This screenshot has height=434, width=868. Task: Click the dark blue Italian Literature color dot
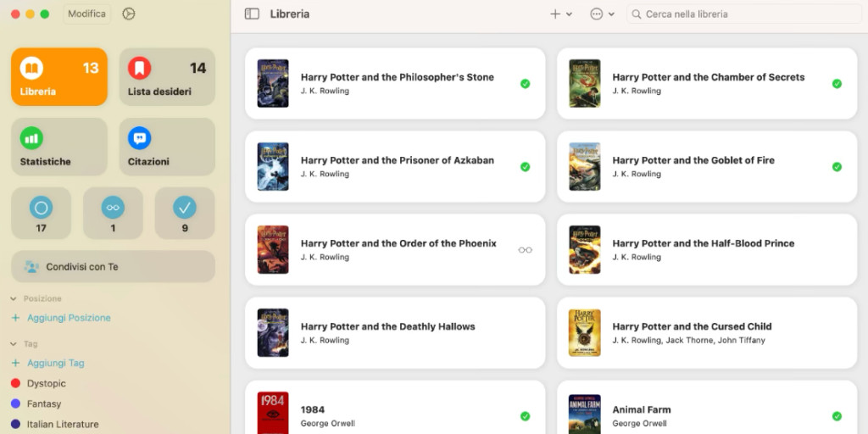(15, 424)
